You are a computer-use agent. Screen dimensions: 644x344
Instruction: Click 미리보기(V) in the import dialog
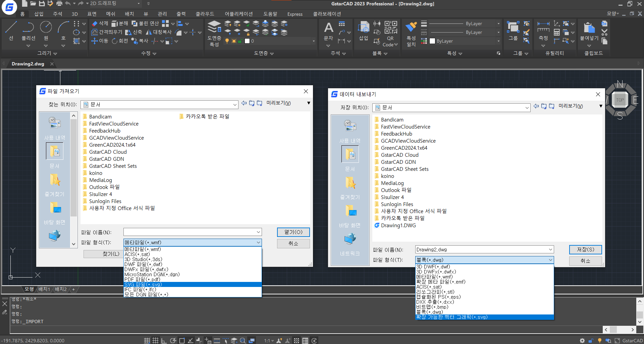pos(278,103)
